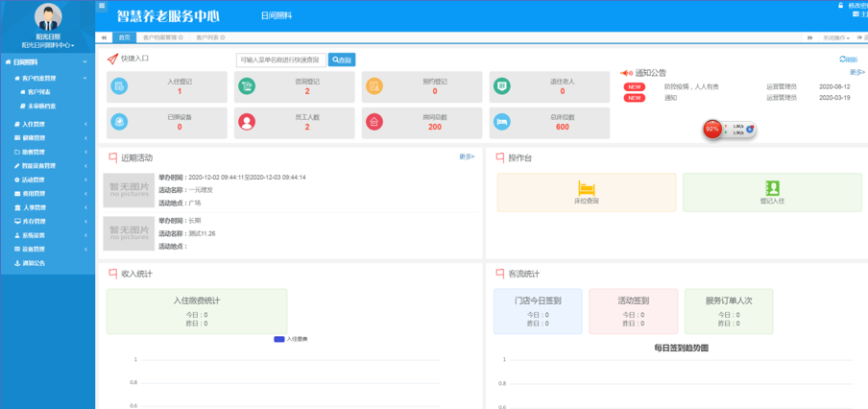
Task: Open 登记入住 icon in 操作台
Action: tap(772, 190)
